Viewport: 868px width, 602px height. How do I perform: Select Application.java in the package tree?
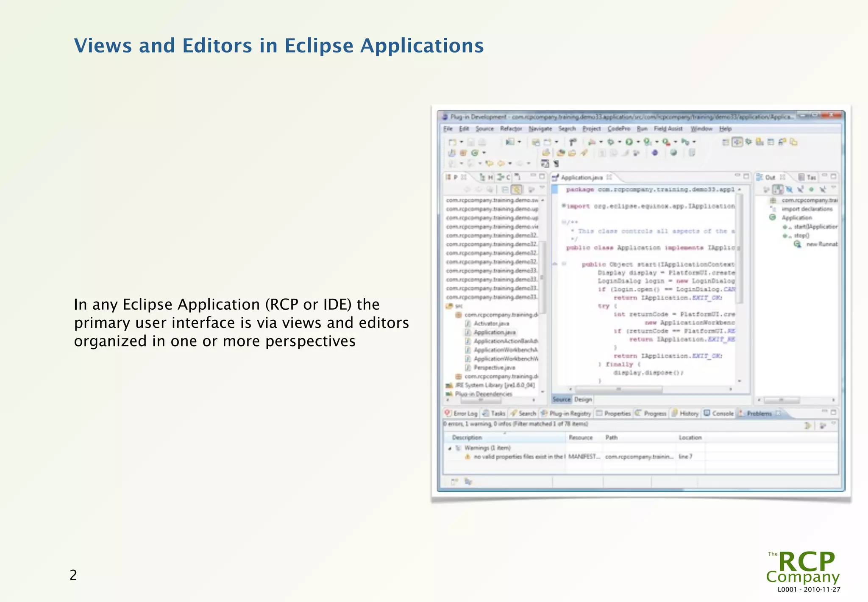(490, 332)
